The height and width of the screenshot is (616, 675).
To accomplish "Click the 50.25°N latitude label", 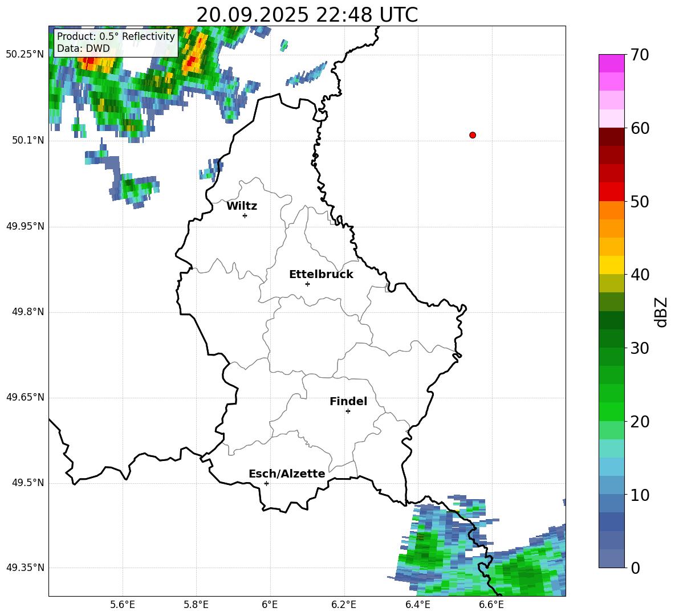I will 25,55.
